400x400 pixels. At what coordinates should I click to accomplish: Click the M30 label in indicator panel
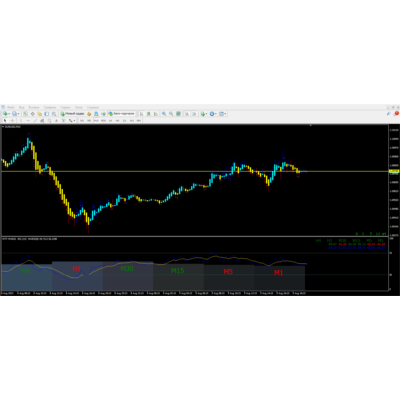(x=127, y=268)
